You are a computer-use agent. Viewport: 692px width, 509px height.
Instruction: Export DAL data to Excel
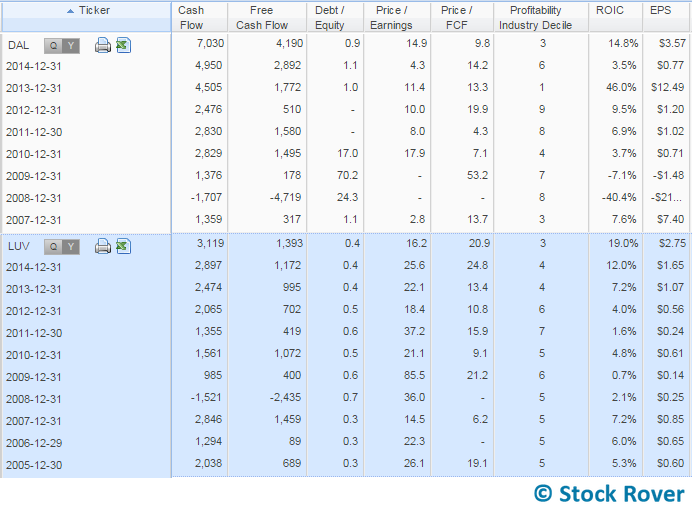(x=124, y=45)
